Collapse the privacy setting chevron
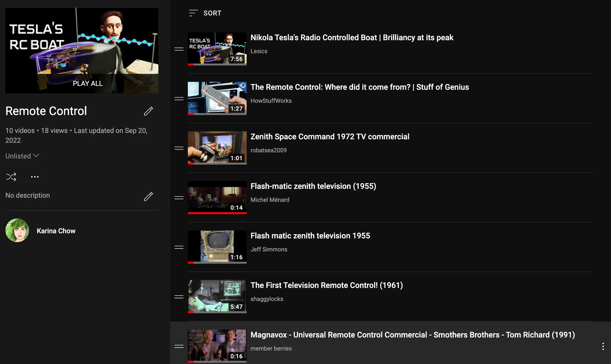 tap(36, 155)
